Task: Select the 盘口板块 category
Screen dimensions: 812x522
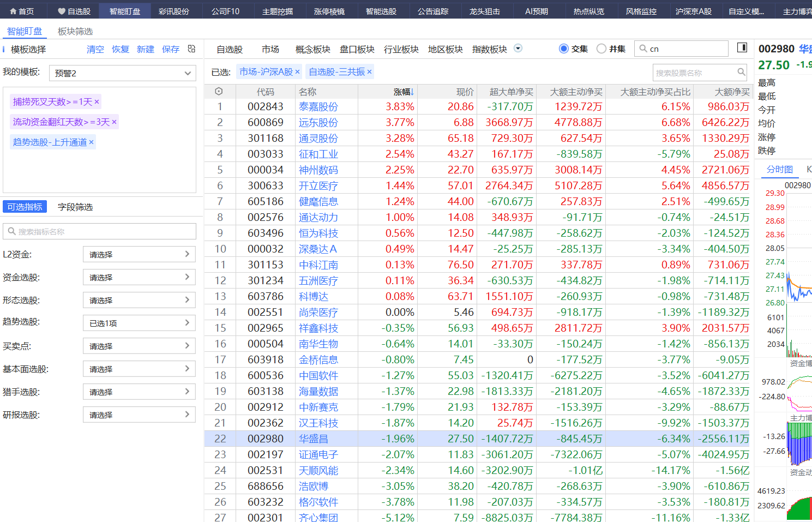Action: (x=357, y=49)
